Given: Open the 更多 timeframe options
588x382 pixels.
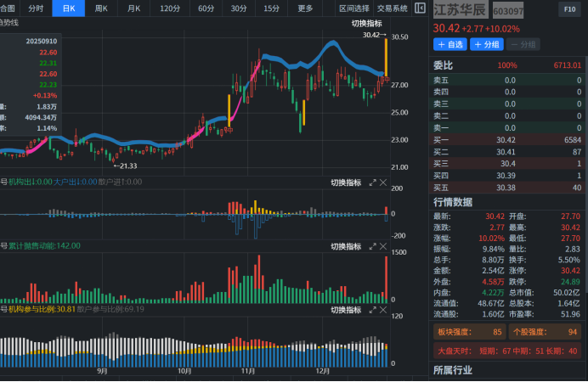Looking at the screenshot, I should (x=305, y=8).
